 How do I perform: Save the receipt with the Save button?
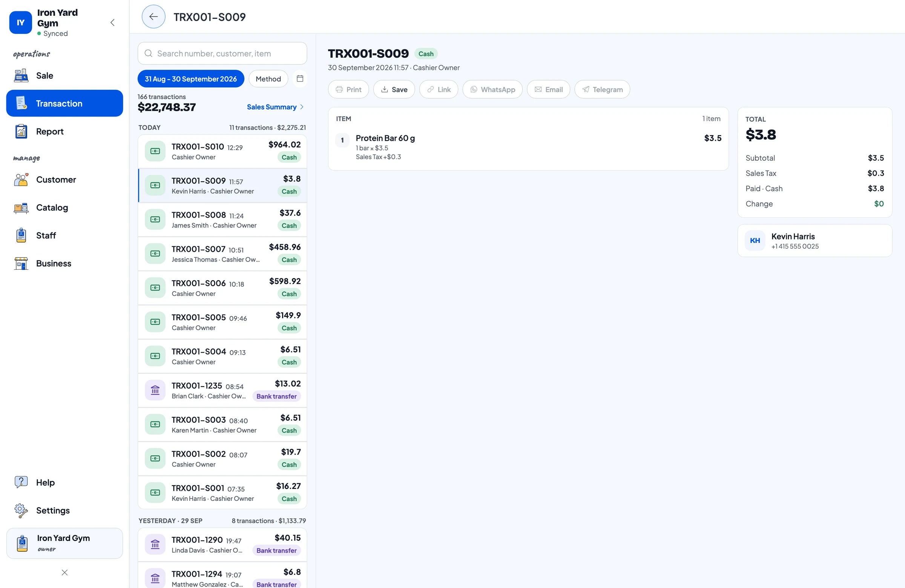click(394, 89)
